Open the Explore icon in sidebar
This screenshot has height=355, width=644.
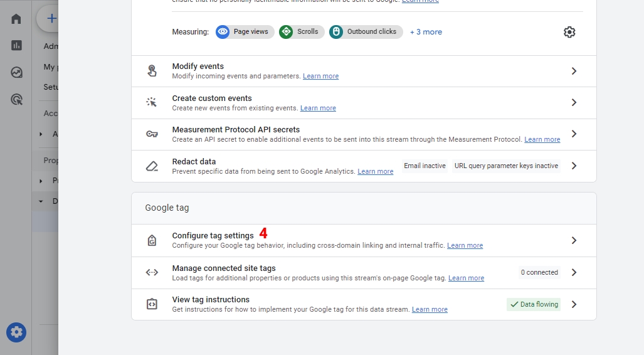16,72
